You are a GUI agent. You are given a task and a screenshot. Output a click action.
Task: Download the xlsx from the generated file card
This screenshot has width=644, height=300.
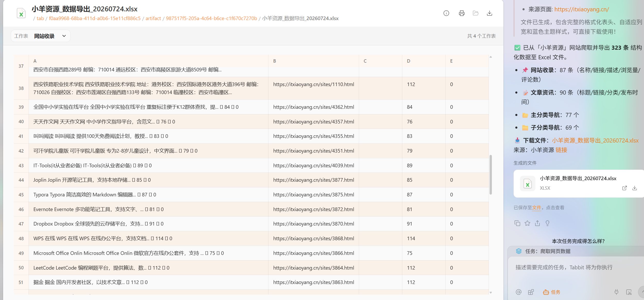[x=634, y=188]
